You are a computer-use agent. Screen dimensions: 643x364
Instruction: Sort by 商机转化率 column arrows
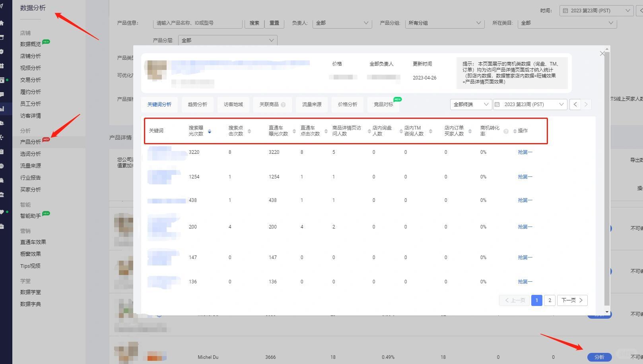[x=515, y=131]
